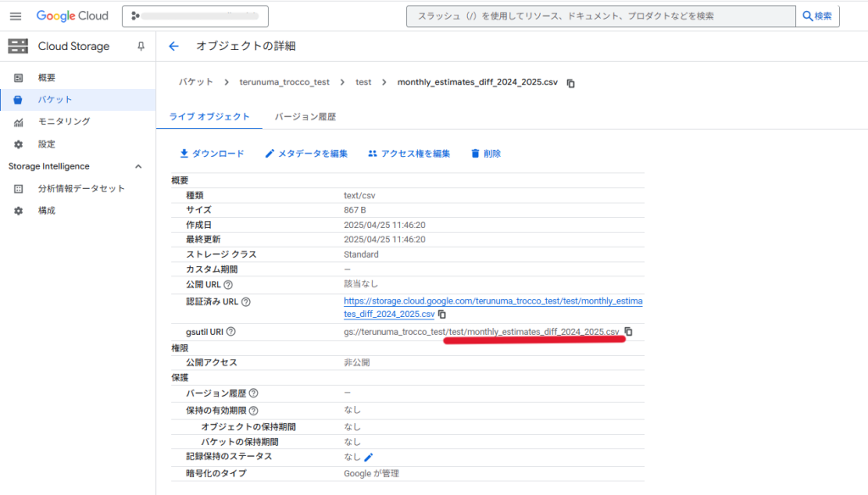Open help for gsutil URI
The height and width of the screenshot is (495, 868).
pos(231,331)
